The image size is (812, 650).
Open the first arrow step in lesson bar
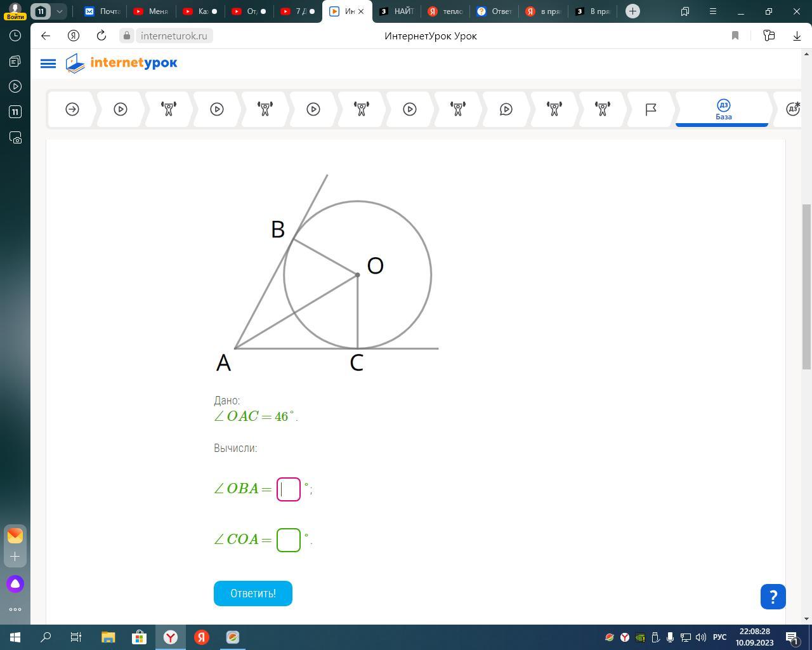[x=72, y=109]
